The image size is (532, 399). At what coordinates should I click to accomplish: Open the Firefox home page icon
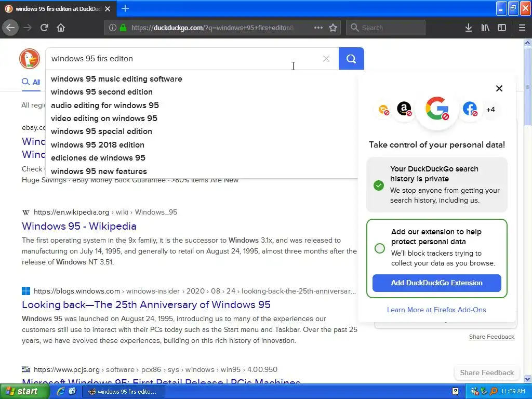61,28
